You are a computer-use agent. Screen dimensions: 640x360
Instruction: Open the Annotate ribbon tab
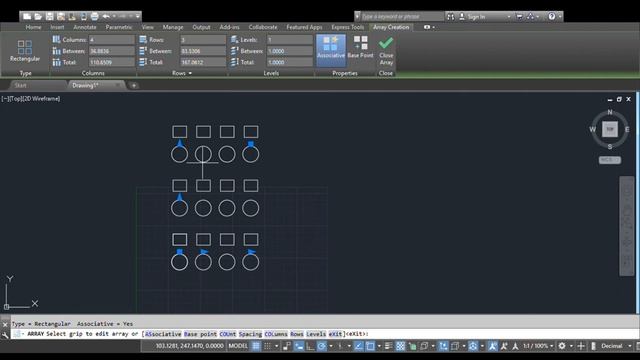(84, 27)
